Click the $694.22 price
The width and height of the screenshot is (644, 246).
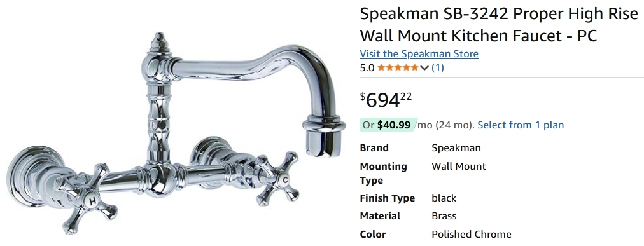pos(386,100)
